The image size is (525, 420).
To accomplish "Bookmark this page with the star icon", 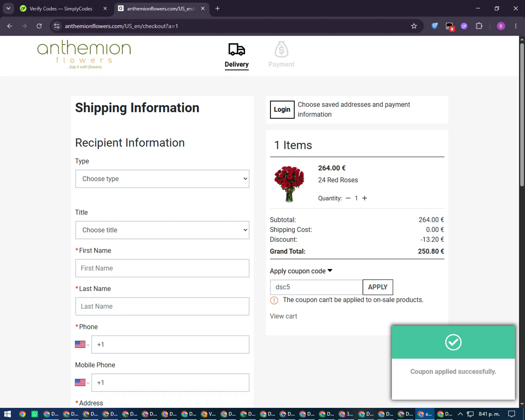I will pyautogui.click(x=414, y=26).
